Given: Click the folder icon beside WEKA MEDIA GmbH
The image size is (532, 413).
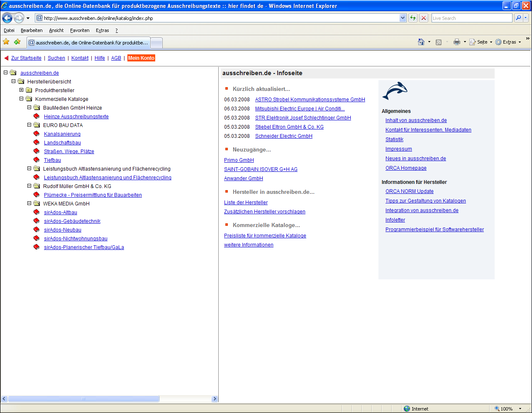Looking at the screenshot, I should pos(37,203).
